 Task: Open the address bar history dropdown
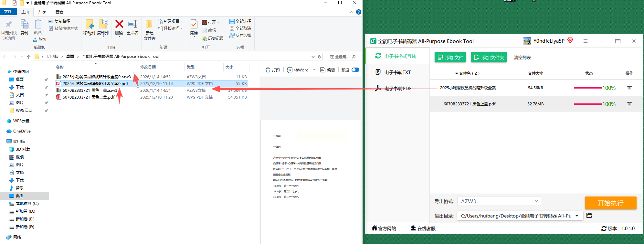pos(313,57)
